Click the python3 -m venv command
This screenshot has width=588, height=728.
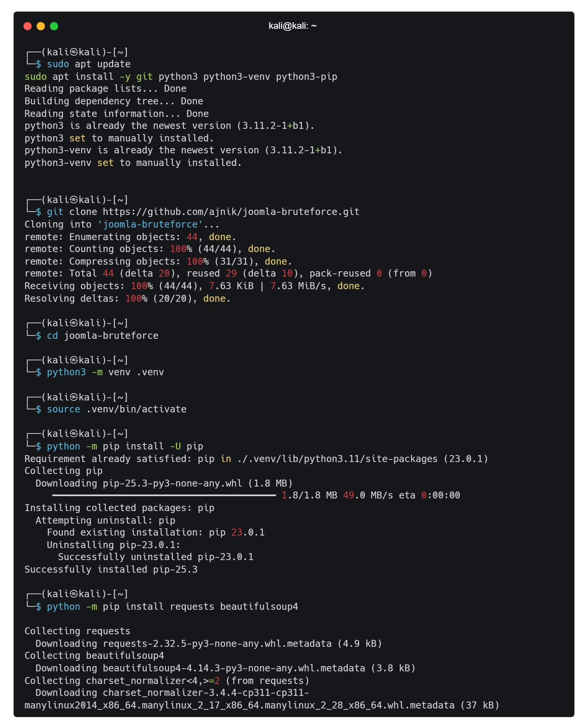[x=105, y=372]
